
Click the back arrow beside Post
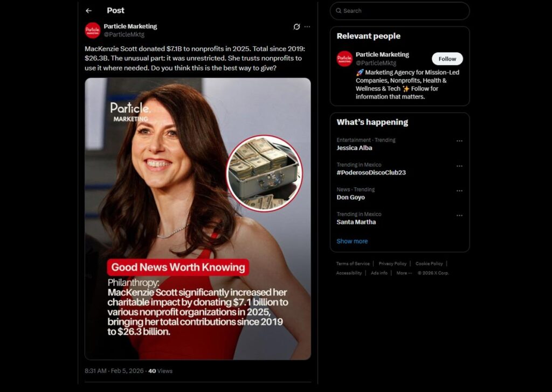point(89,11)
